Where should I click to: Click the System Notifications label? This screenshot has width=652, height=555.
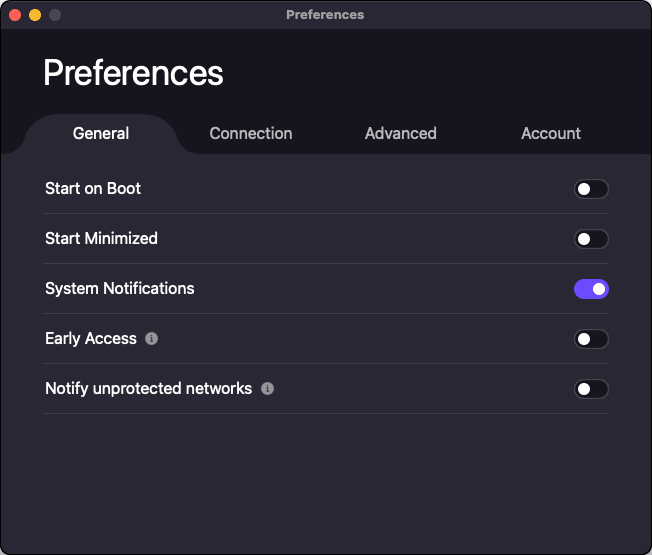[119, 288]
